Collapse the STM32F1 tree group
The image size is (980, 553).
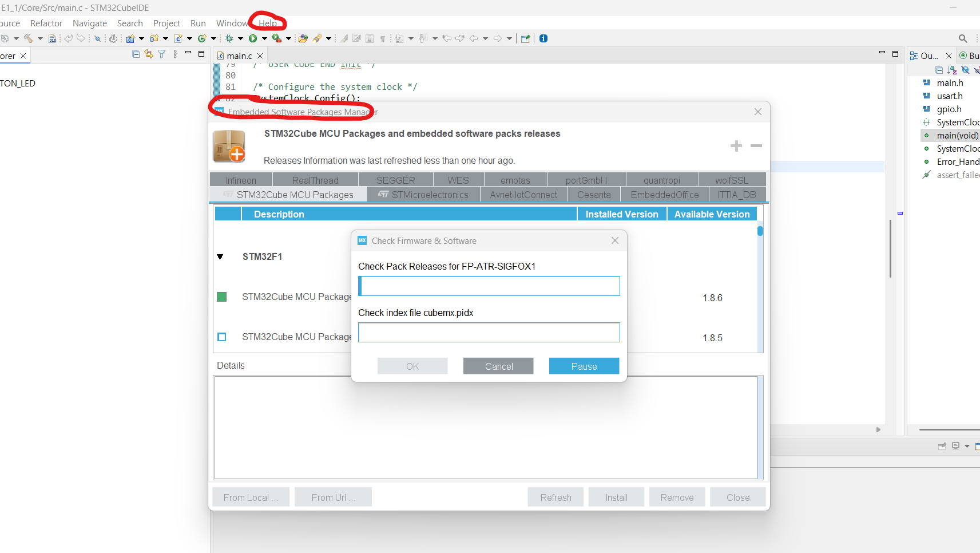point(220,256)
